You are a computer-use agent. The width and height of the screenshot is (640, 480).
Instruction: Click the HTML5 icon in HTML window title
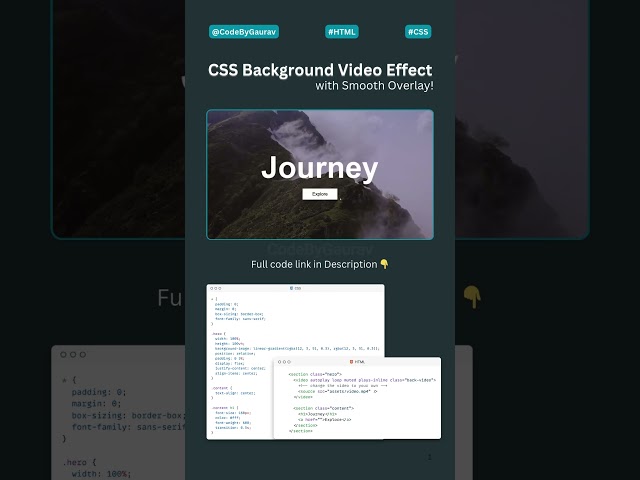pos(351,362)
